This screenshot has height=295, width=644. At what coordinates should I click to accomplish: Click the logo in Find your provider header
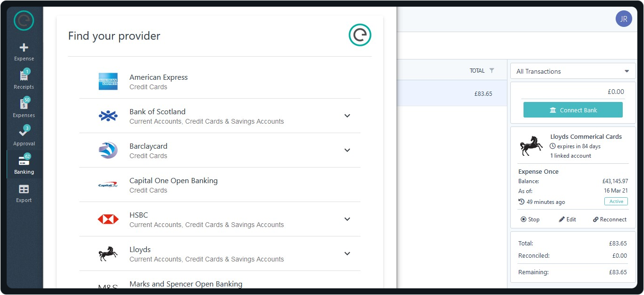point(360,35)
